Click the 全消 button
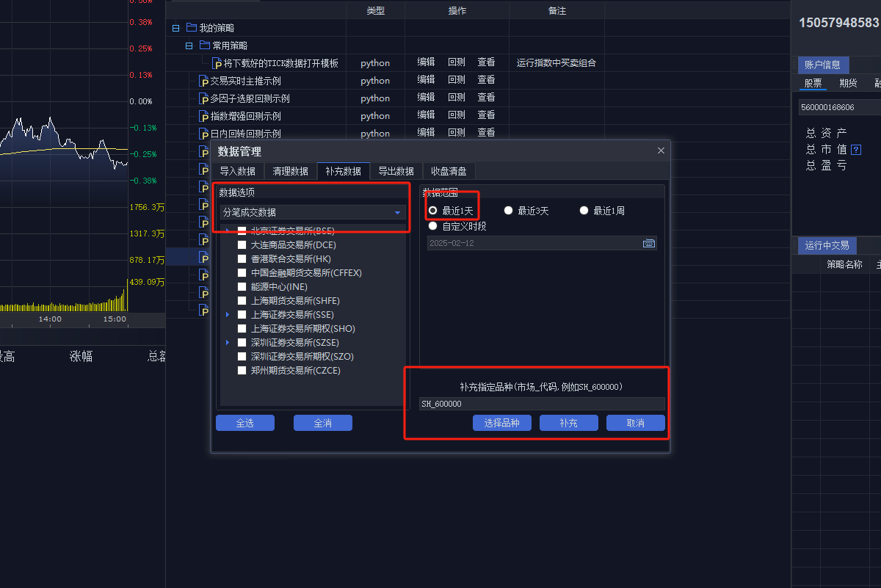Viewport: 881px width, 588px height. (x=323, y=423)
